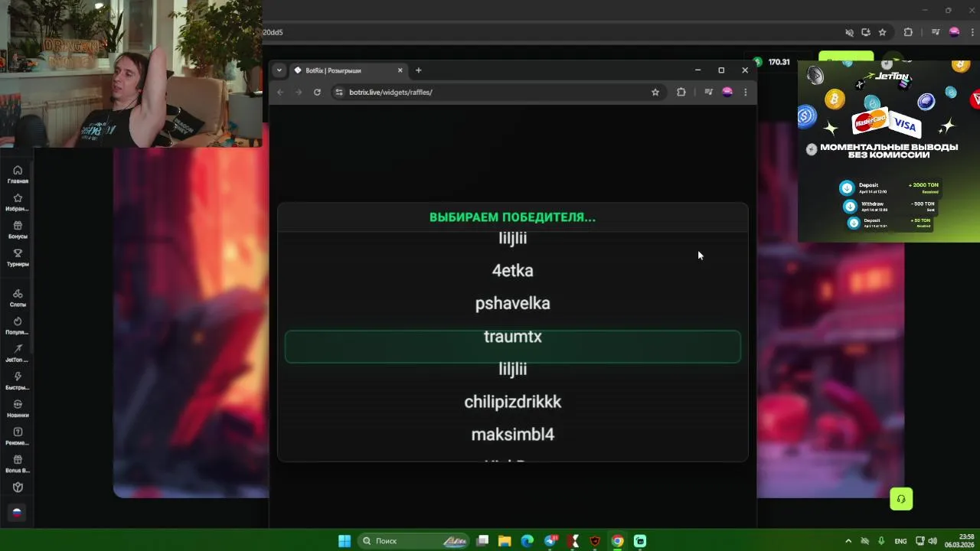Open the Windows Start menu
This screenshot has width=980, height=551.
click(x=345, y=541)
